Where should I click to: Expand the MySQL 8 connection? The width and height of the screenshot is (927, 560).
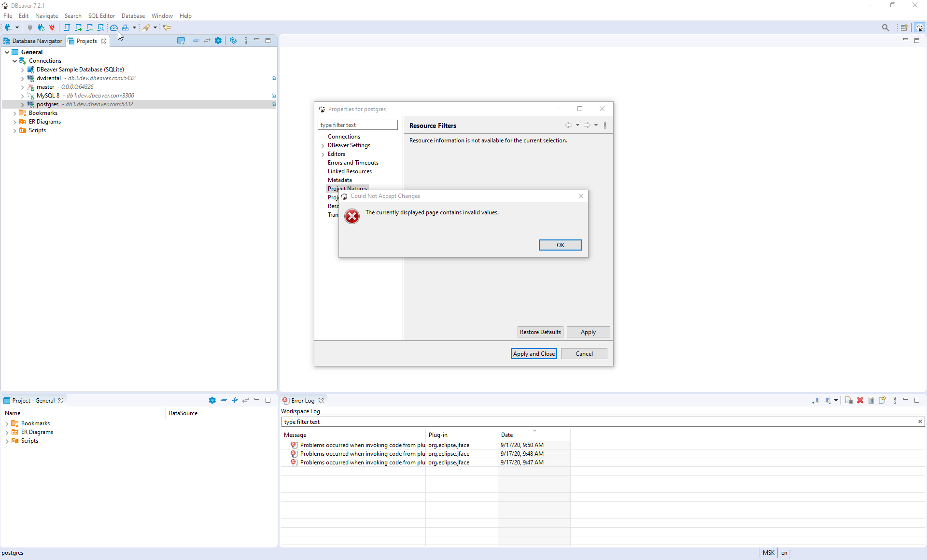click(22, 96)
